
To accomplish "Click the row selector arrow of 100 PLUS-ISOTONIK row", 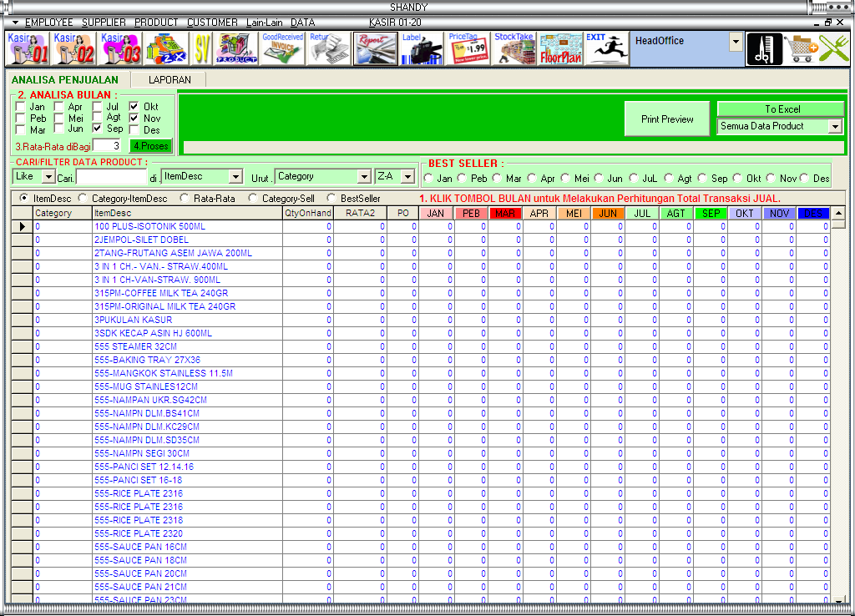I will coord(23,226).
